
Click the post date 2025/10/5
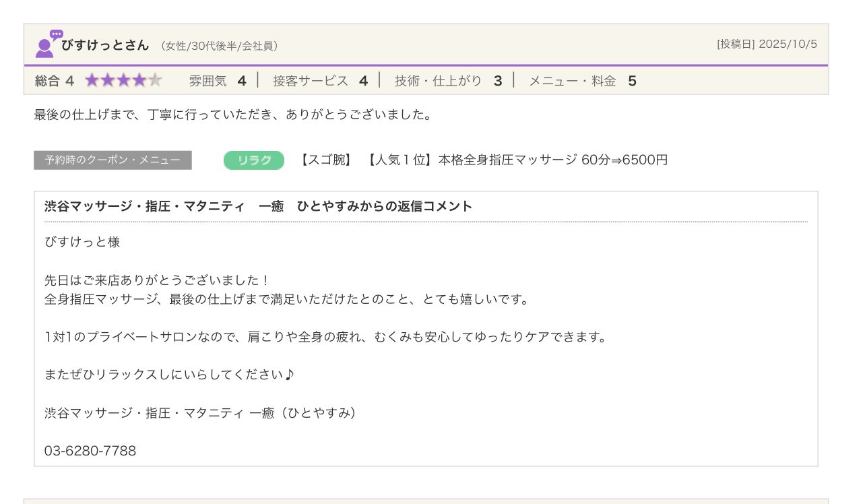coord(767,44)
